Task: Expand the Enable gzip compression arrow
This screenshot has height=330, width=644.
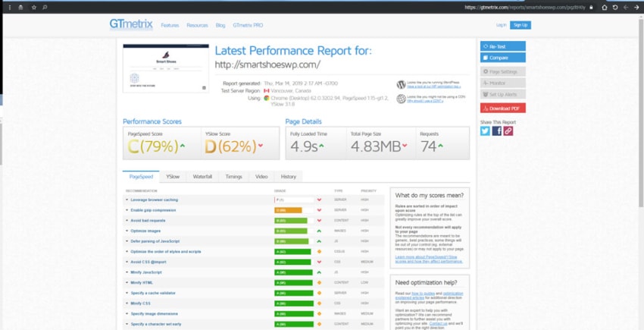Action: click(x=127, y=210)
